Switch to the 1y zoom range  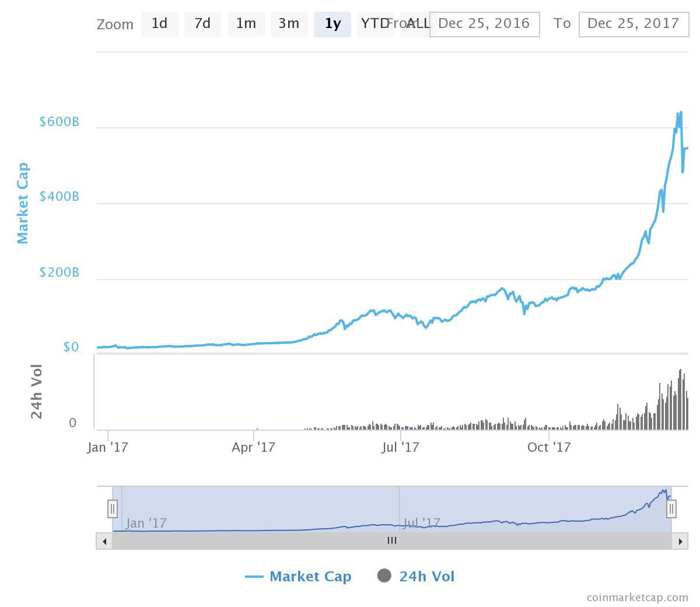[332, 24]
